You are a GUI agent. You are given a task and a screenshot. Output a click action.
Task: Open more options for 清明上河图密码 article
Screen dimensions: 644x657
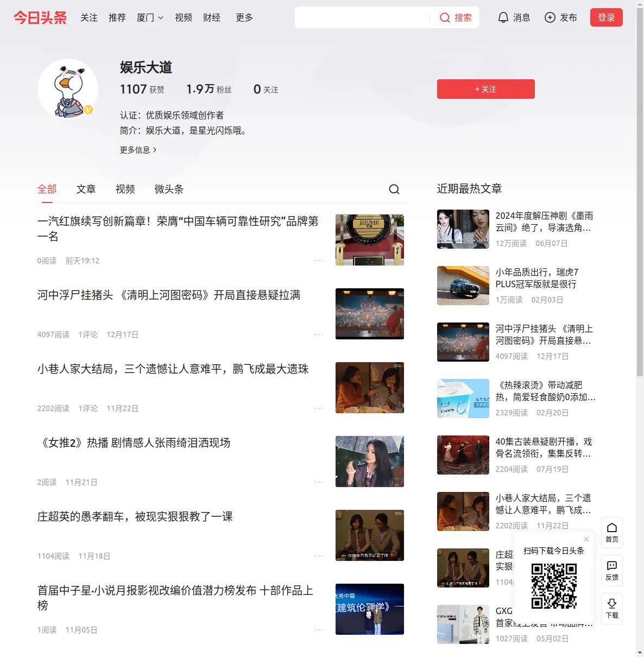[x=319, y=334]
